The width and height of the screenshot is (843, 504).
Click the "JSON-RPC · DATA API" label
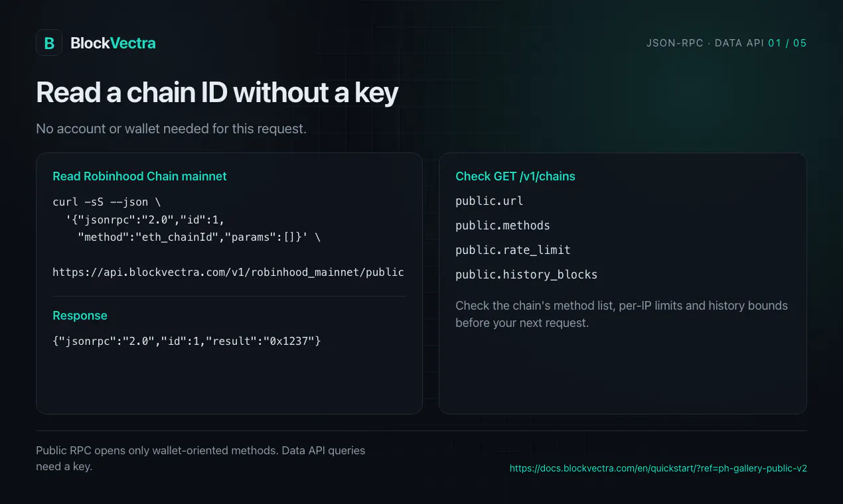click(x=705, y=43)
